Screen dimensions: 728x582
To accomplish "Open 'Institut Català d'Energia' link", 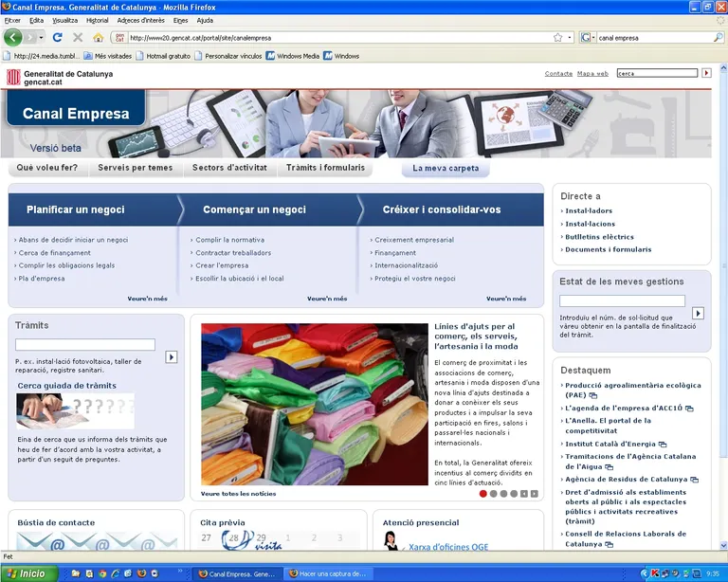I will tap(610, 445).
